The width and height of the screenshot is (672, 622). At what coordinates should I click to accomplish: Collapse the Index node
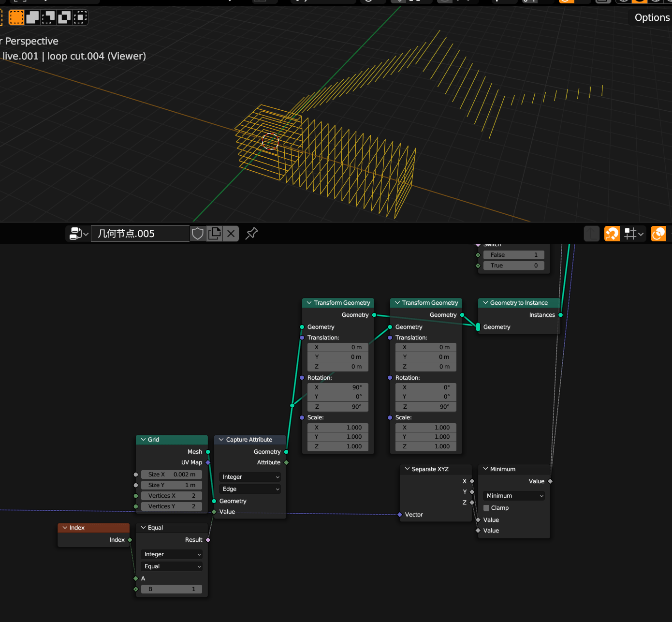[65, 528]
